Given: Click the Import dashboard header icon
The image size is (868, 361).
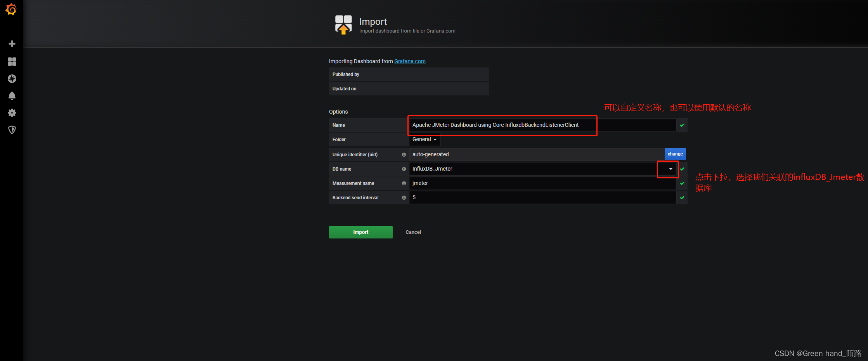Looking at the screenshot, I should coord(343,25).
